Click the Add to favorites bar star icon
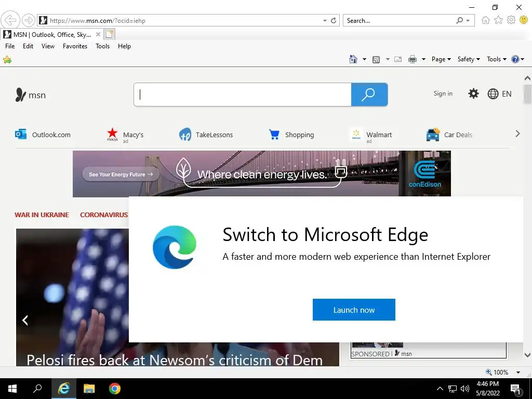This screenshot has width=532, height=399. [7, 60]
